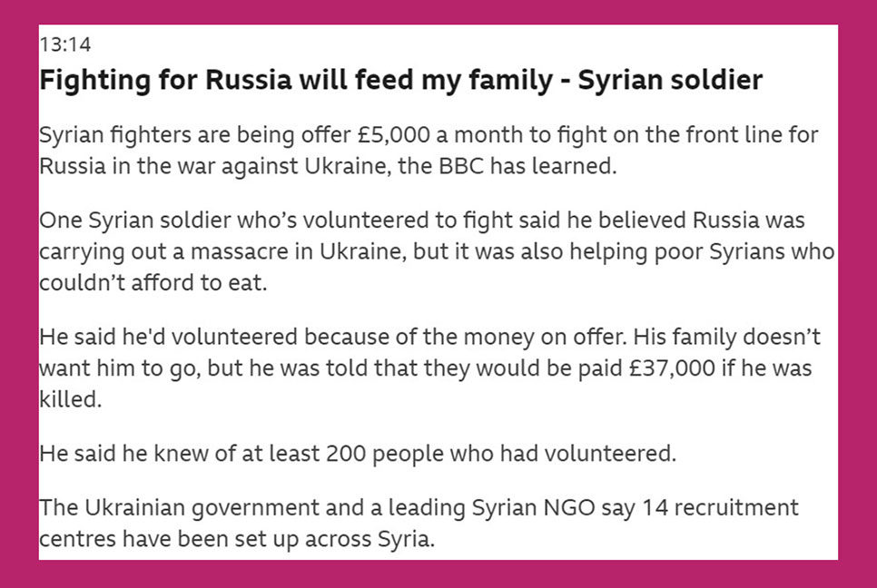Click 'Syrian soldier' in the headline
This screenshot has height=588, width=877.
pos(670,80)
